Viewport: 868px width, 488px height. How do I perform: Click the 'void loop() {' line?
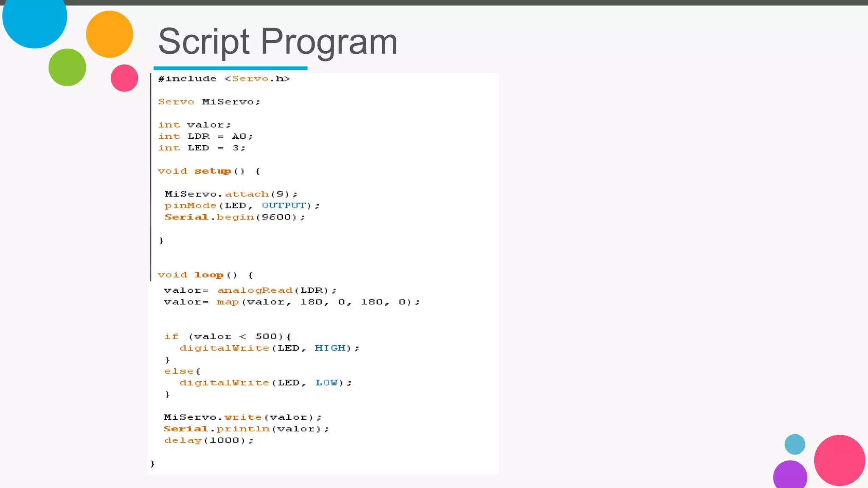206,275
